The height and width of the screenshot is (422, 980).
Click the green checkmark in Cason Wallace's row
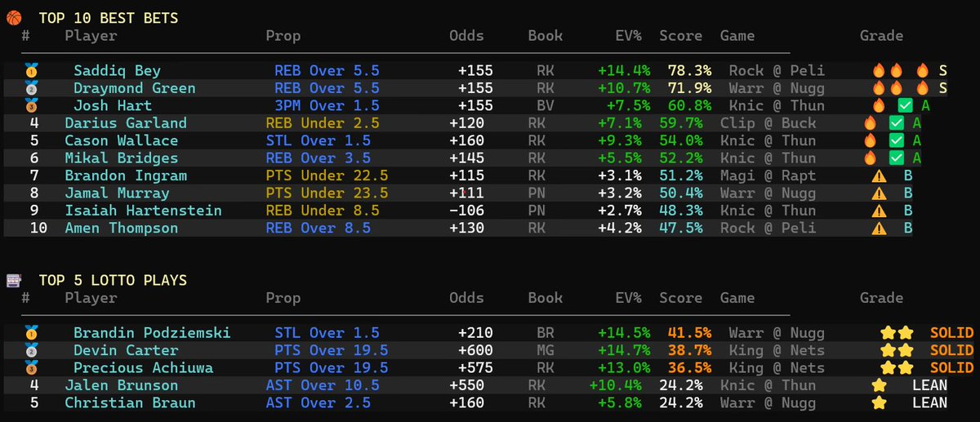[897, 140]
